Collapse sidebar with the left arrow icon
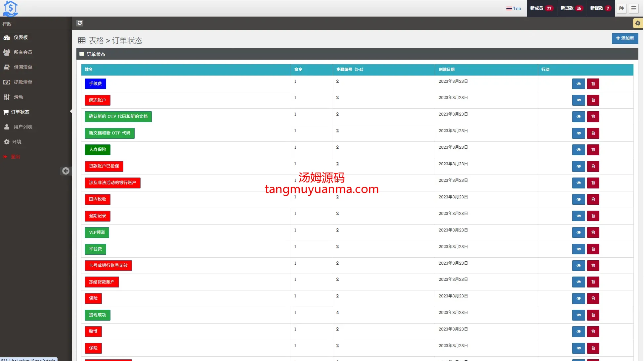644x361 pixels. tap(66, 171)
